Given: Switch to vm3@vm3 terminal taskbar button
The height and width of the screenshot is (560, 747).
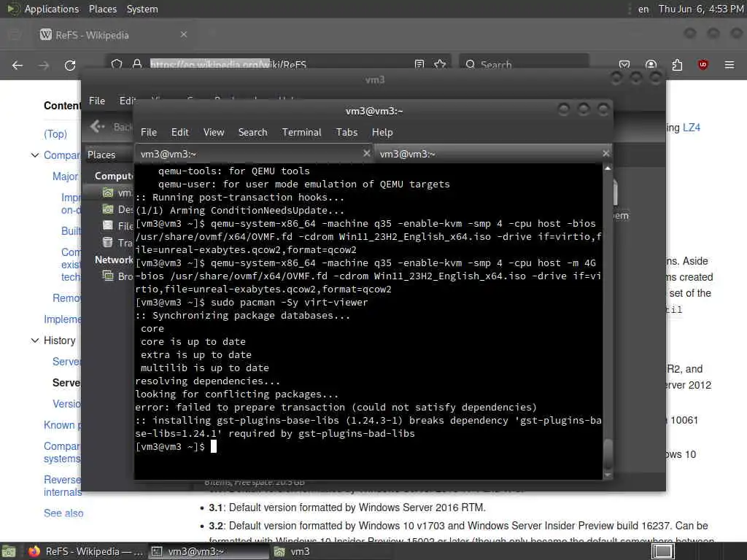Looking at the screenshot, I should pos(209,551).
